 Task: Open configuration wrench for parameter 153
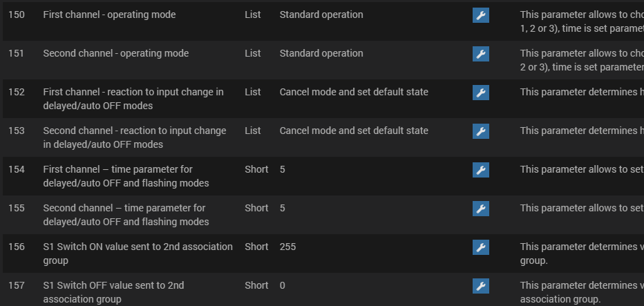[480, 131]
